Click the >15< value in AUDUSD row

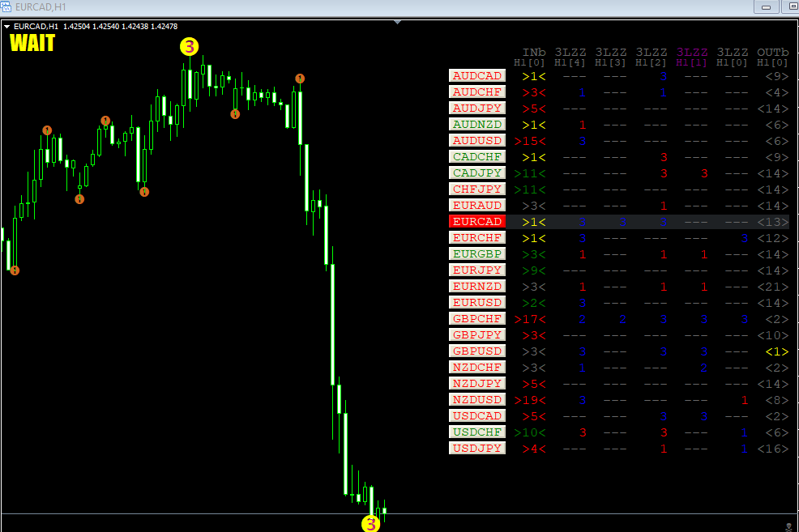[x=530, y=141]
